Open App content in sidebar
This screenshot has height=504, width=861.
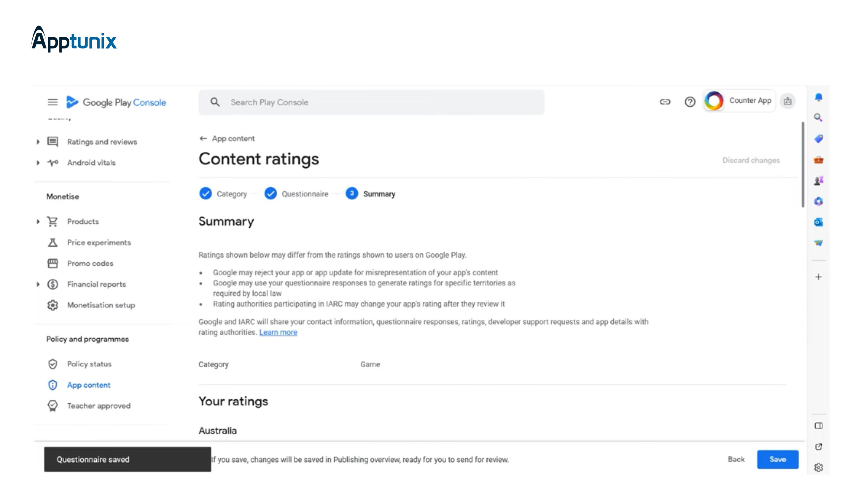tap(88, 385)
